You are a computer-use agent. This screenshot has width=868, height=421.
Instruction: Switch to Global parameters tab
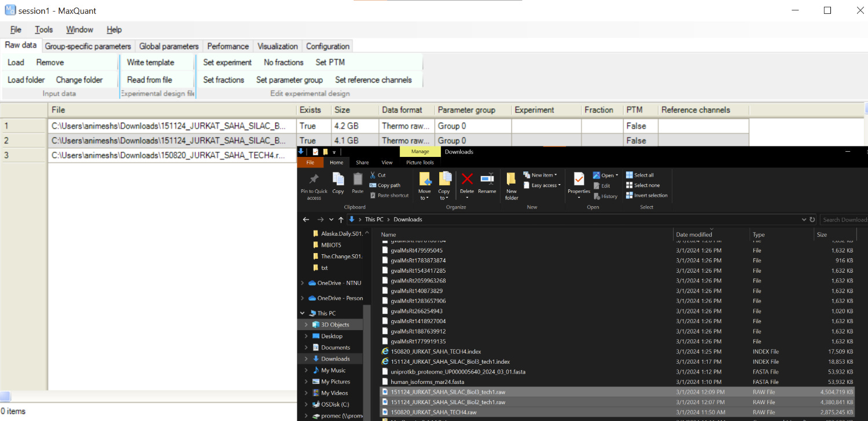pyautogui.click(x=169, y=46)
